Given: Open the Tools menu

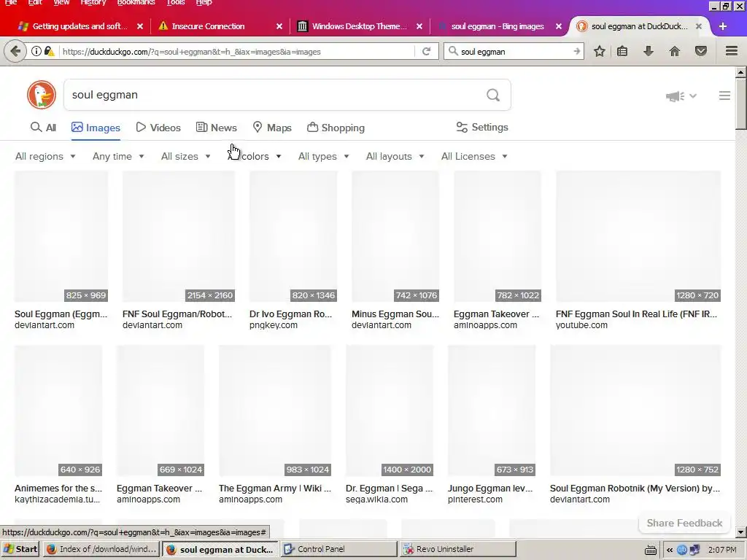Looking at the screenshot, I should point(175,2).
